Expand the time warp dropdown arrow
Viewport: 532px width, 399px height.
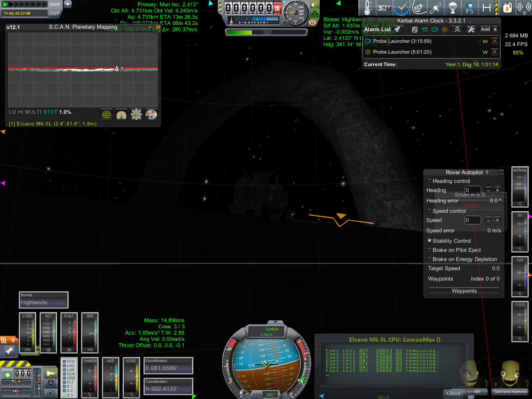[x=68, y=4]
